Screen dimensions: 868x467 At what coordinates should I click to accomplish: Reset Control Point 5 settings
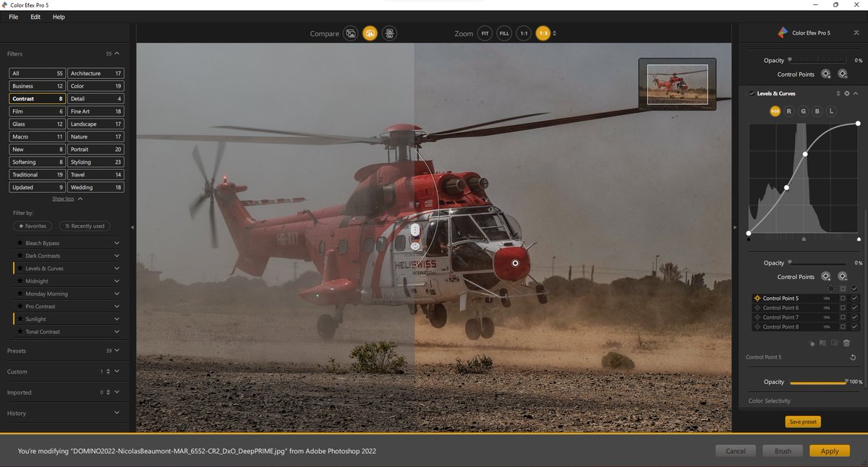pos(854,357)
